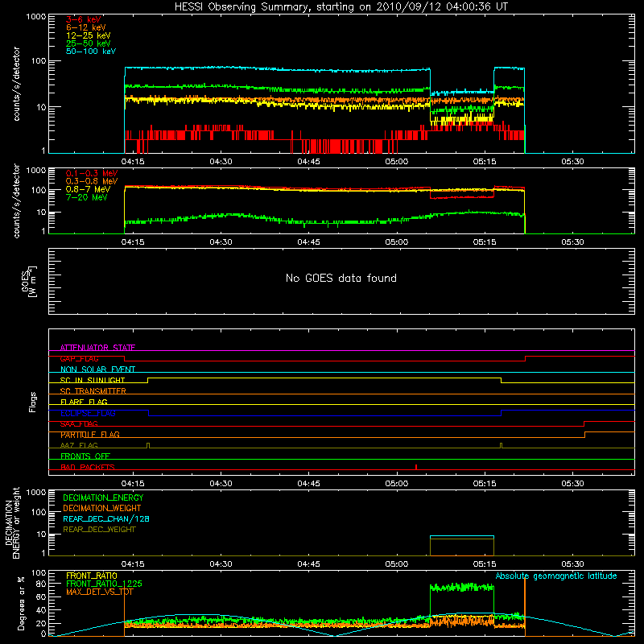Click the red BAD_PACKETS spike marker
The height and width of the screenshot is (644, 644).
pyautogui.click(x=416, y=467)
